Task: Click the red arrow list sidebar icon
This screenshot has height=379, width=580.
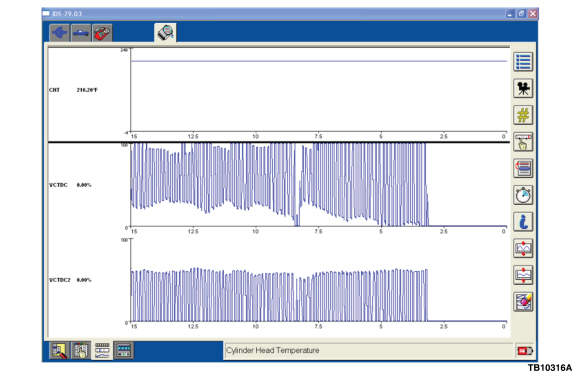Action: tap(523, 169)
